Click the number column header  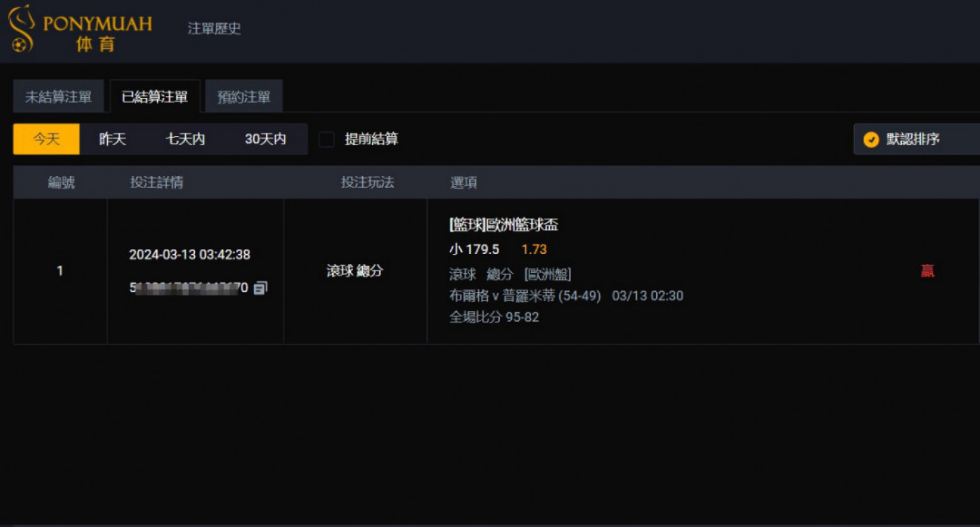point(61,182)
